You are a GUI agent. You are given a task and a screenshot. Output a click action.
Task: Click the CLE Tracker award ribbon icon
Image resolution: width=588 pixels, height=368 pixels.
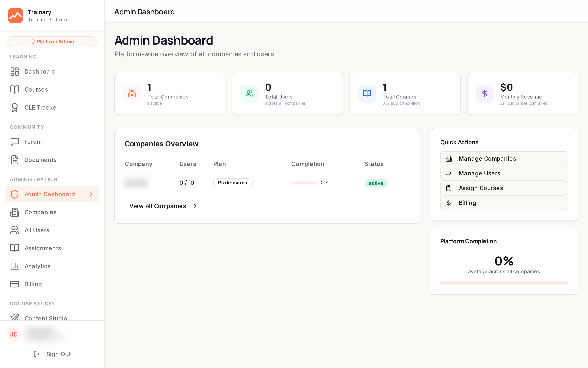coord(14,108)
